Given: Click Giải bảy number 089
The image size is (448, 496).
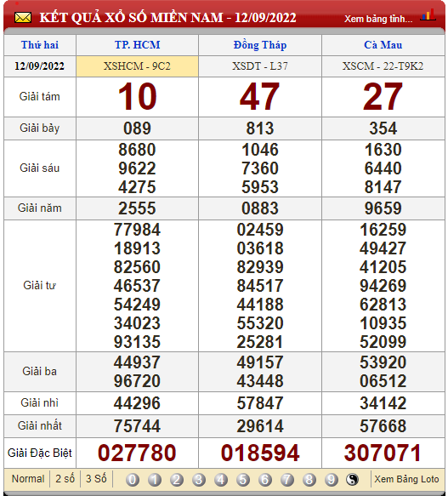Looking at the screenshot, I should click(137, 128).
